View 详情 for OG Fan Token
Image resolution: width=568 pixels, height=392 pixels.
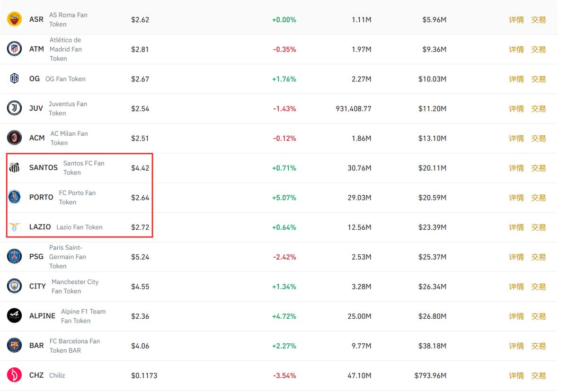516,79
